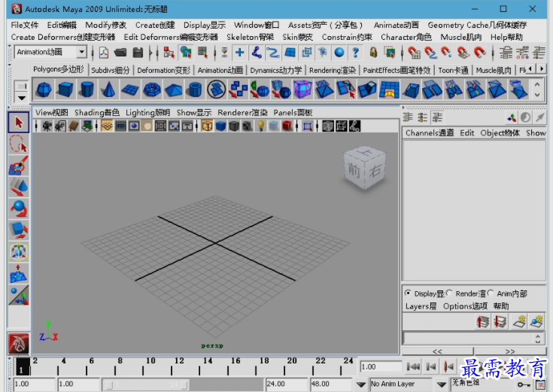Image resolution: width=553 pixels, height=392 pixels.
Task: Step the layer list scroll spinner
Action: point(538,339)
